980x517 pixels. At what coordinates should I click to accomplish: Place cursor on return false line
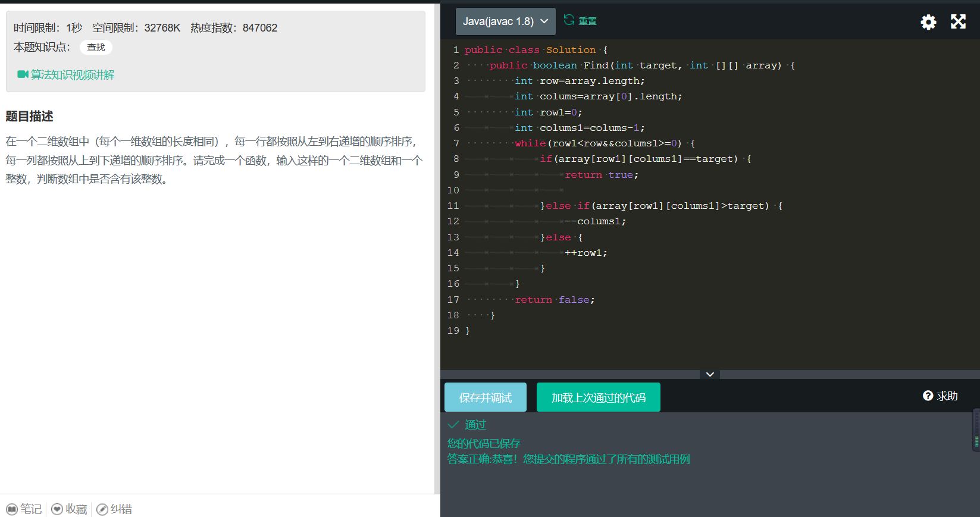555,300
